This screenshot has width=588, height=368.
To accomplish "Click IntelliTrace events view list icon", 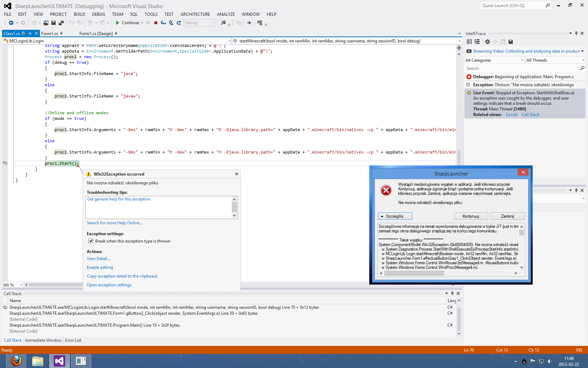I will point(469,42).
